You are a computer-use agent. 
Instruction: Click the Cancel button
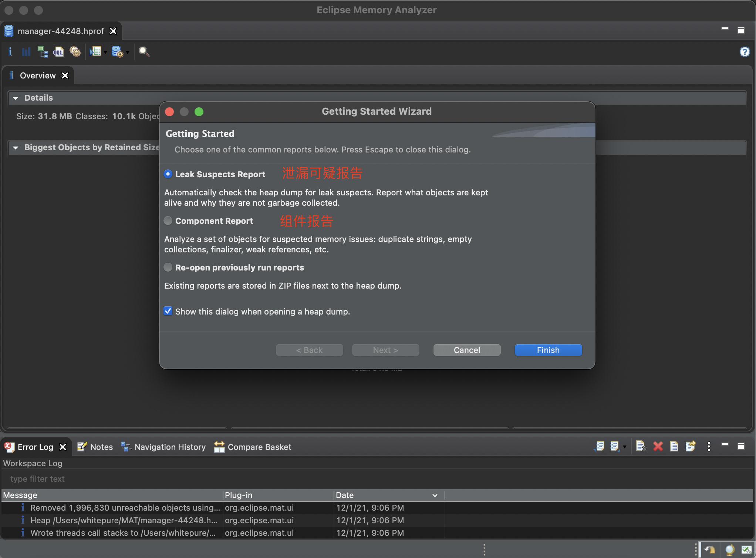(467, 350)
